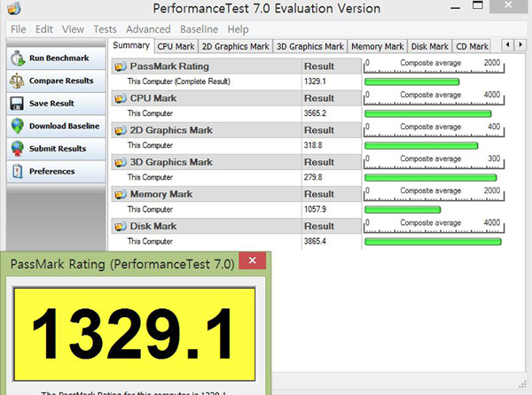Click the Run Benchmark stopwatch icon
The height and width of the screenshot is (395, 532).
click(18, 58)
